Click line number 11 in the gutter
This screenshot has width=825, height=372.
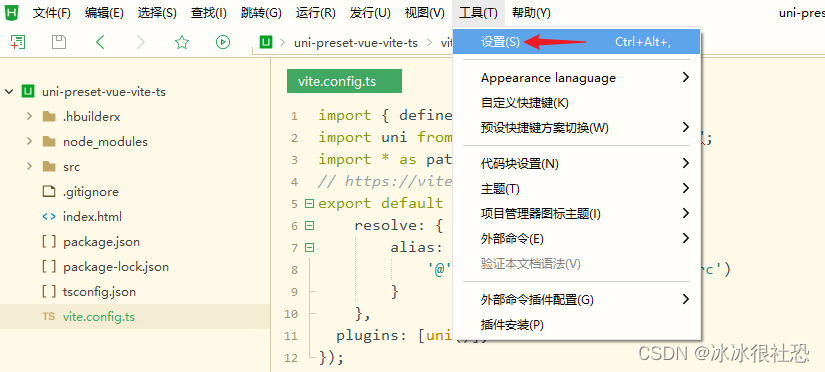pyautogui.click(x=290, y=336)
